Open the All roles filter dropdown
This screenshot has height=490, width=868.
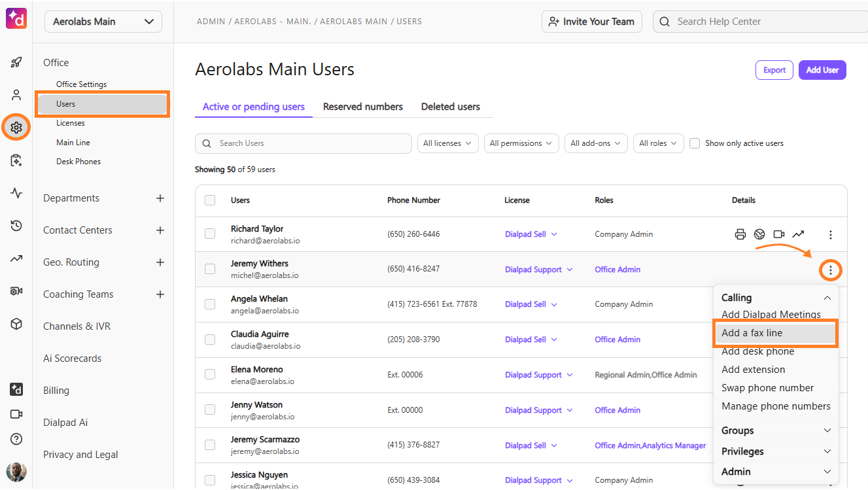pos(659,143)
